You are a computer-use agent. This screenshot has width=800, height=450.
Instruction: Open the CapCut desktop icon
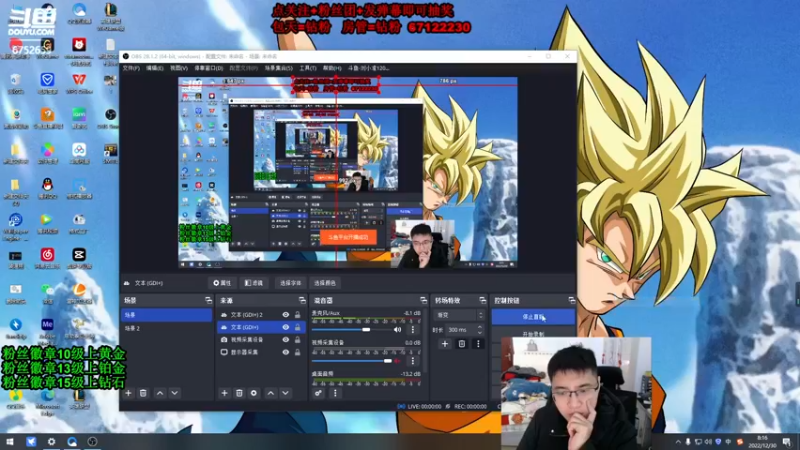(79, 257)
